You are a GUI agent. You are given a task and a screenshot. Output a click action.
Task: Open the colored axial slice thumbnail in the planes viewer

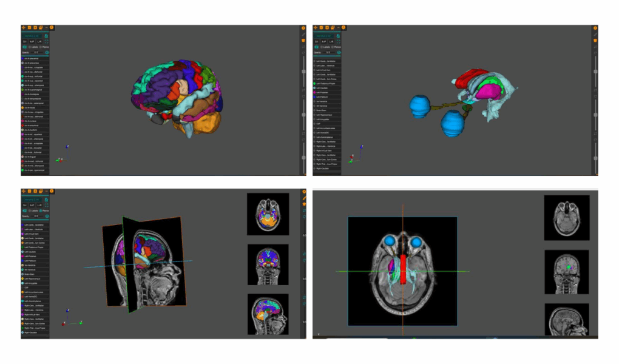point(268,214)
